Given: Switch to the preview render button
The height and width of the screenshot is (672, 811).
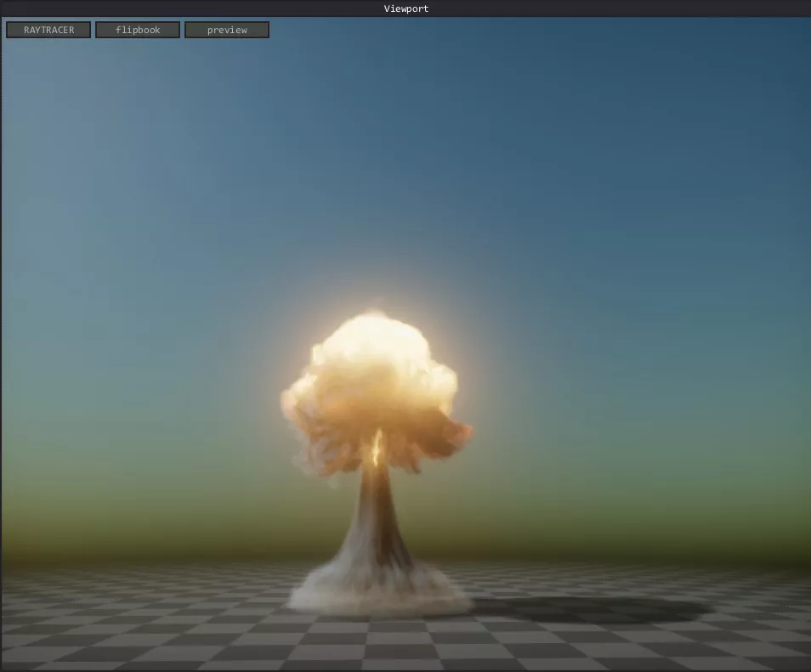Looking at the screenshot, I should click(x=227, y=30).
